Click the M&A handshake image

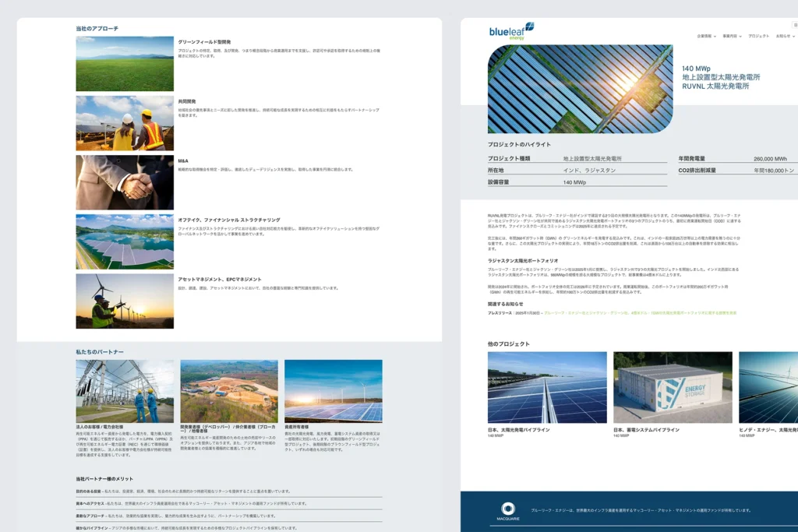[125, 182]
